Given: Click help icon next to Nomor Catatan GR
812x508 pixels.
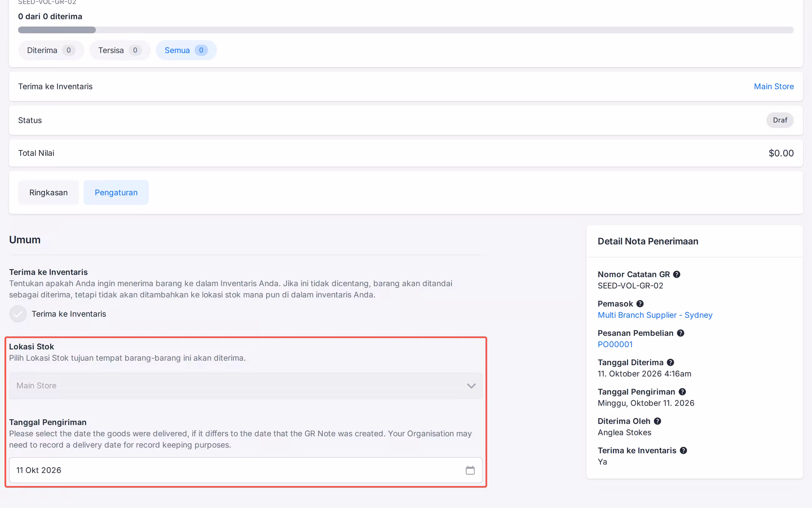Looking at the screenshot, I should tap(676, 274).
